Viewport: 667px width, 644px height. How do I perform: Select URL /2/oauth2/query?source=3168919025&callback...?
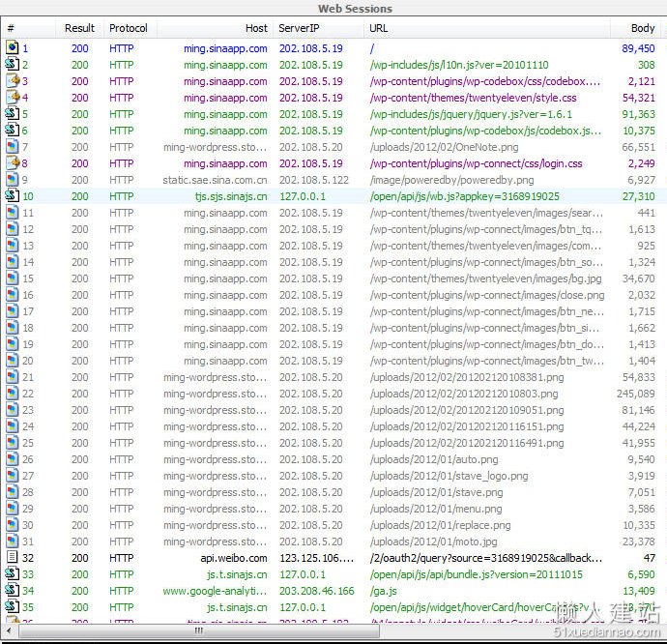tap(486, 558)
